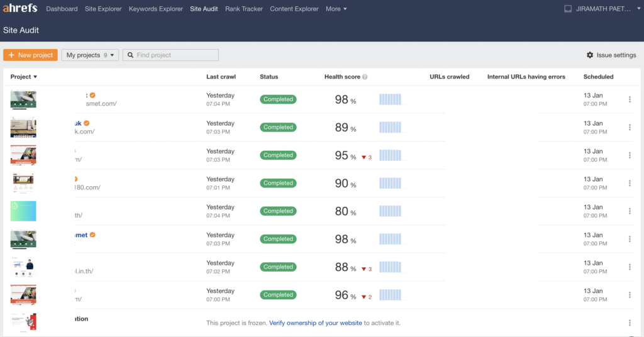This screenshot has height=337, width=644.
Task: Sort by the Project column header
Action: coord(23,77)
